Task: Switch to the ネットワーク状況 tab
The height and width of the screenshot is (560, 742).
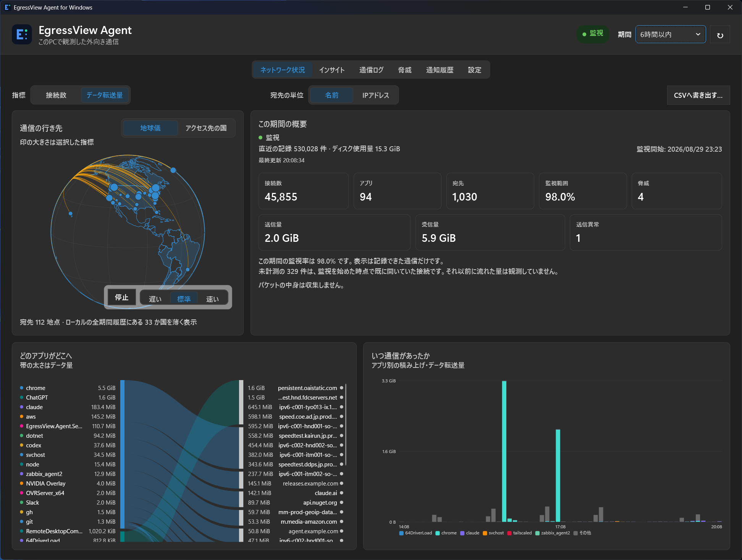Action: tap(283, 70)
